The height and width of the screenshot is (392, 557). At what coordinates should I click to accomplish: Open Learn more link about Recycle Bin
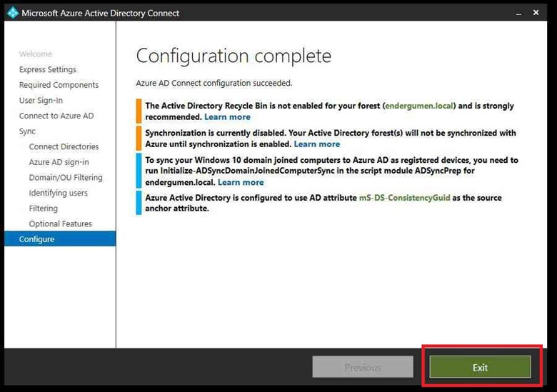[227, 116]
